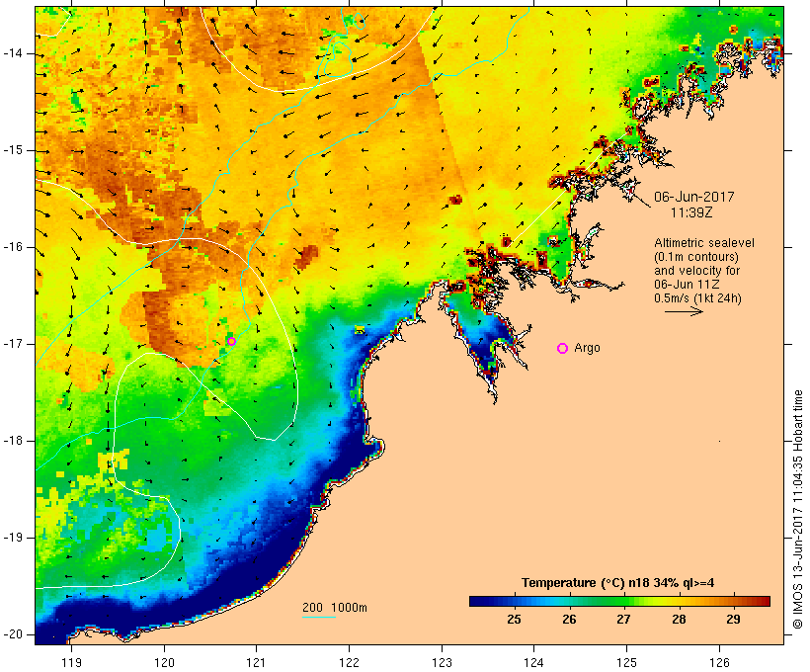This screenshot has width=810, height=672.
Task: Click the latitude axis label '-18'
Action: (x=13, y=441)
